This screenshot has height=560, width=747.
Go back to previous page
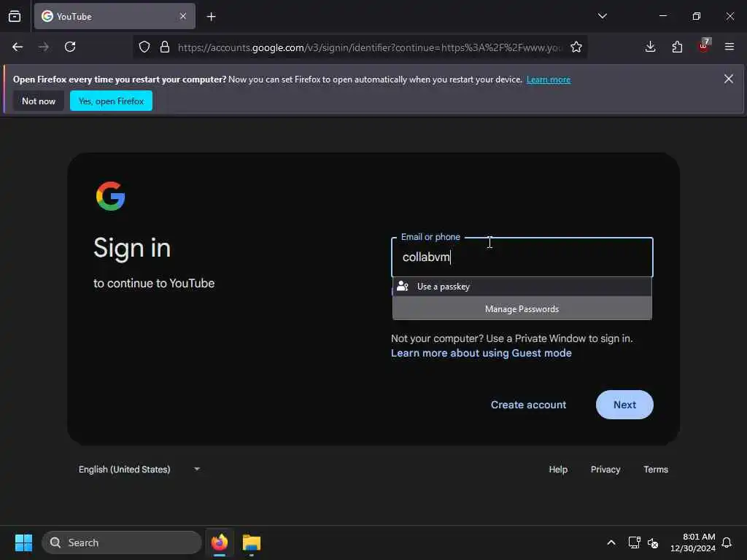(x=18, y=47)
